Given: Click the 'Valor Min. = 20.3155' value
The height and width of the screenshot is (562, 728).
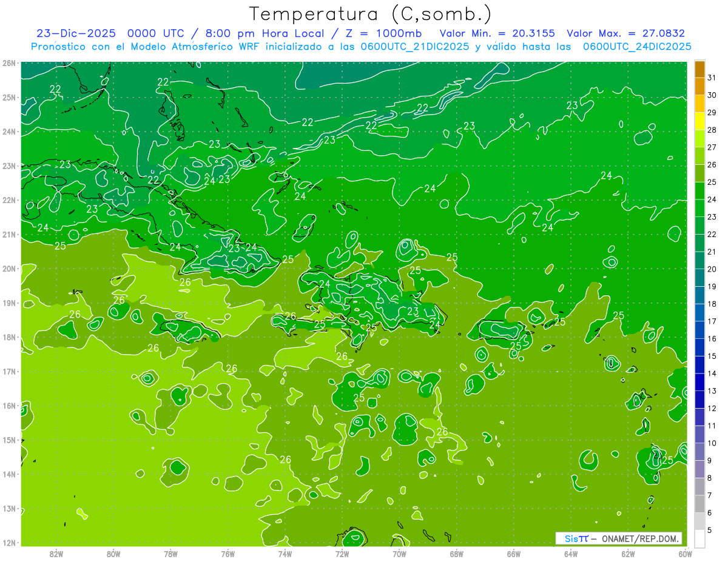Looking at the screenshot, I should click(497, 34).
